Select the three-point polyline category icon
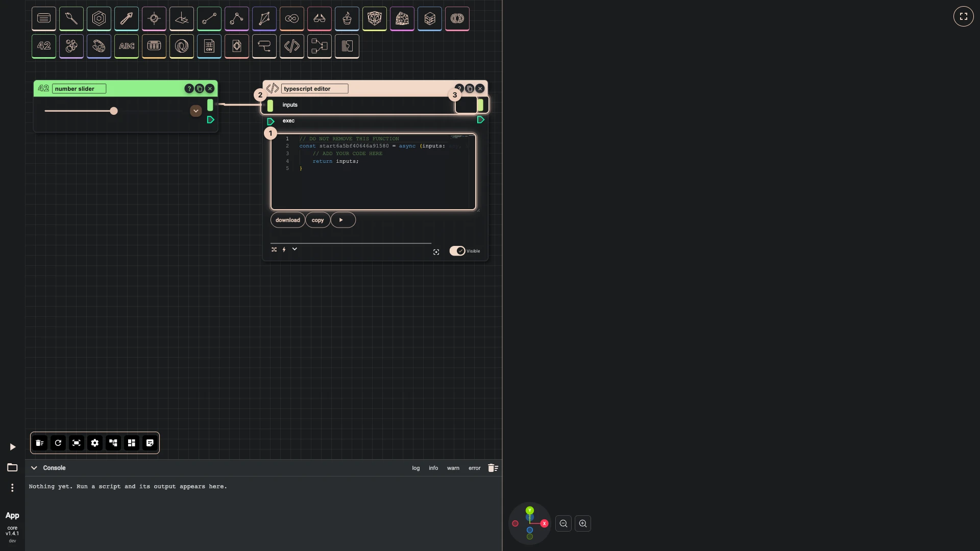The width and height of the screenshot is (980, 551). [x=237, y=18]
